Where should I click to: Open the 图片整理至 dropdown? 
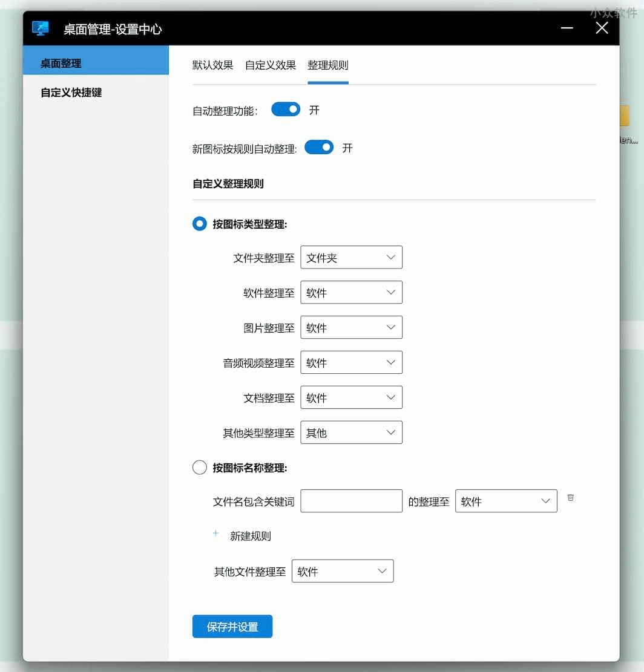tap(351, 327)
